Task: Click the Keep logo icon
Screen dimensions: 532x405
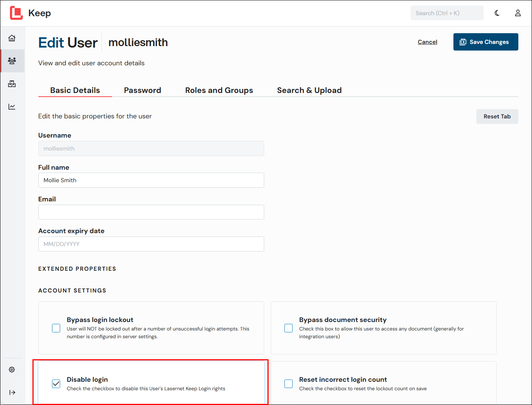Action: click(16, 13)
